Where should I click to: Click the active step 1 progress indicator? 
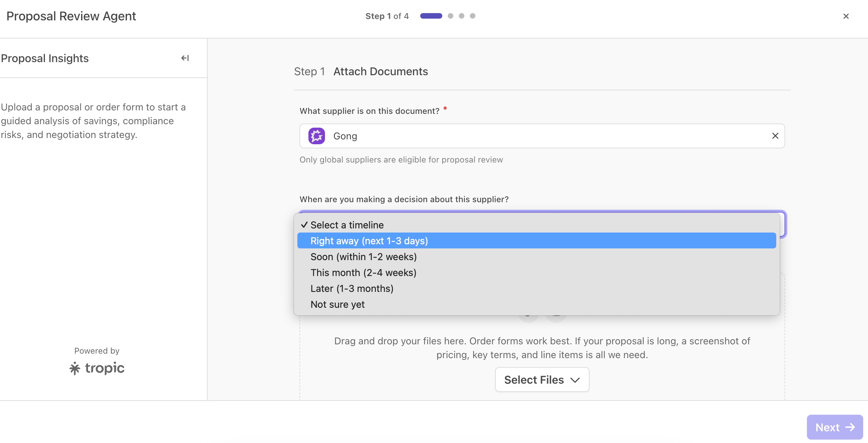click(x=431, y=16)
